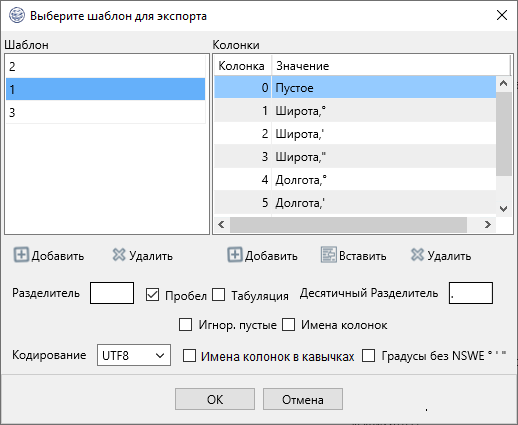
Task: Select template 3 in Шаблон list
Action: tap(105, 112)
